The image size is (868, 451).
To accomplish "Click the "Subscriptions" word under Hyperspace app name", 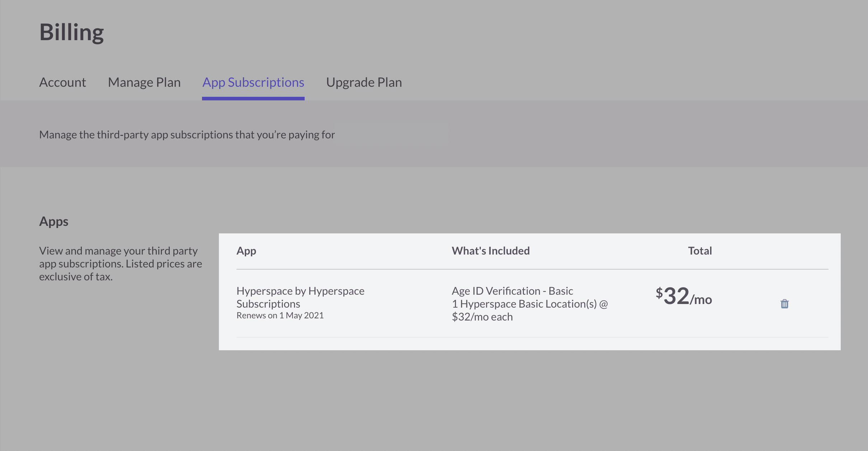I will click(268, 304).
